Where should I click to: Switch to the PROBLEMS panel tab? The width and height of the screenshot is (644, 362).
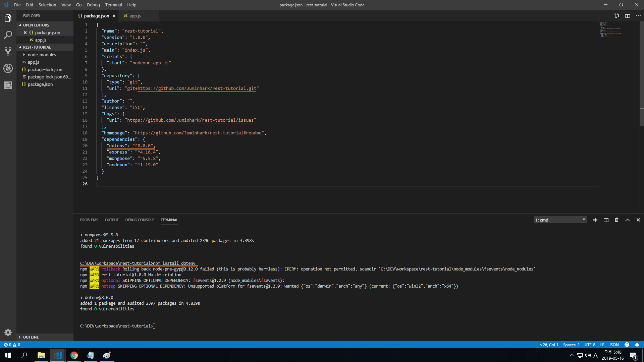click(x=89, y=220)
